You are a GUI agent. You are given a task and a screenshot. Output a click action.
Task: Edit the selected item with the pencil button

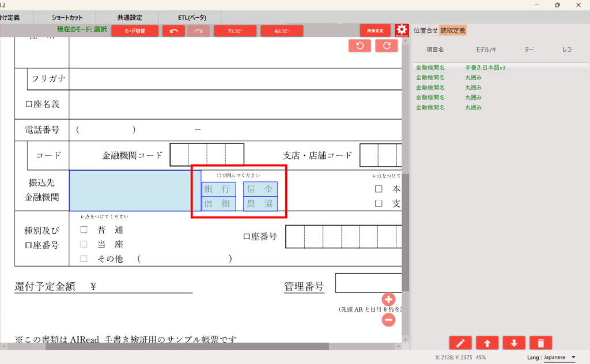click(x=460, y=343)
